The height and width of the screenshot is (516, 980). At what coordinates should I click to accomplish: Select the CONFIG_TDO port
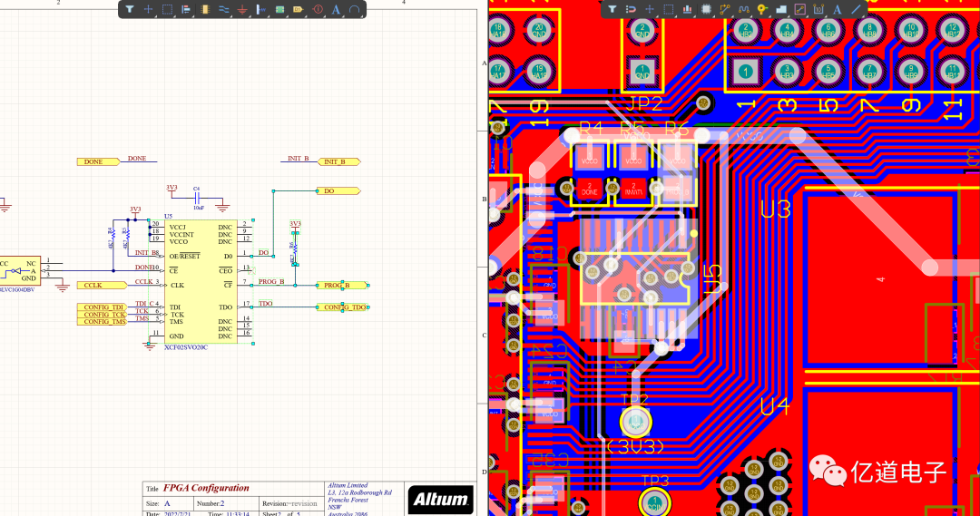(x=343, y=307)
